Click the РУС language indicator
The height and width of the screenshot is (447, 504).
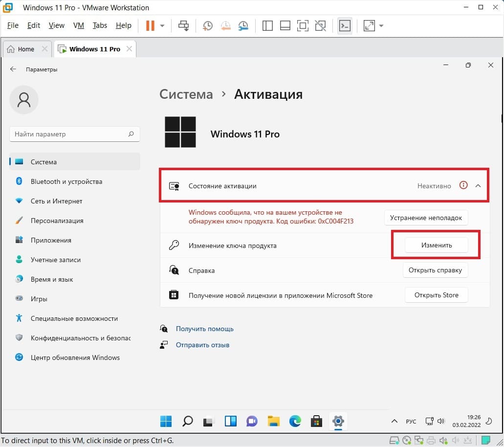(411, 421)
